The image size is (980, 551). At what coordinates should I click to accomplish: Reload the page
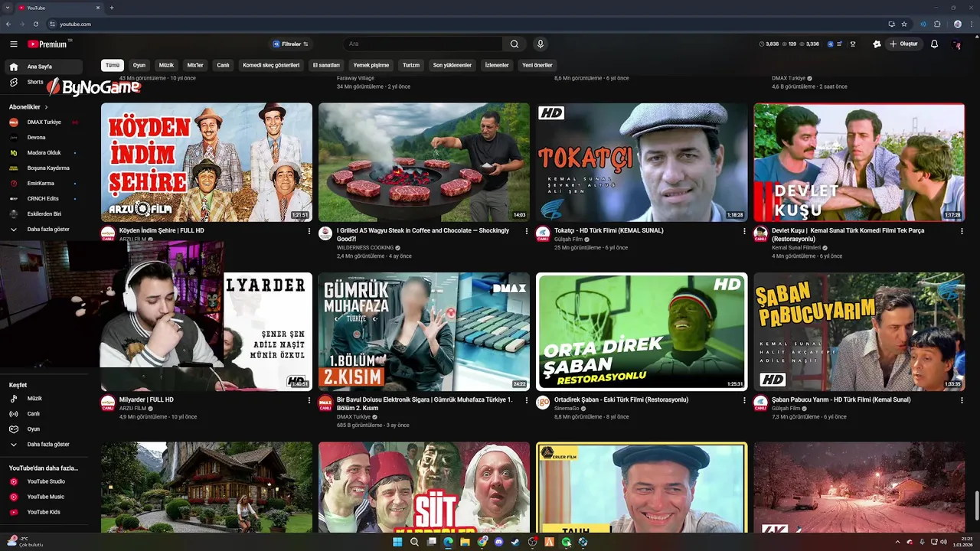point(35,24)
